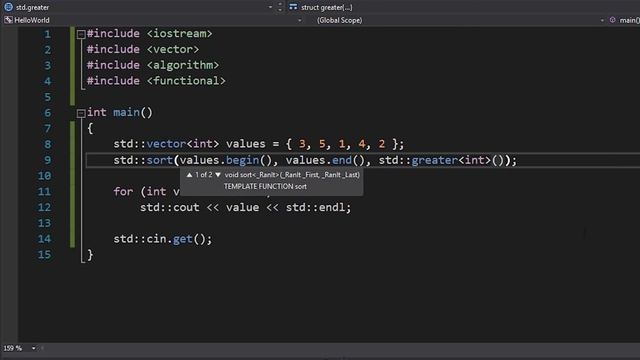
Task: Click 'greater' in std::greater<int>()
Action: pyautogui.click(x=435, y=160)
